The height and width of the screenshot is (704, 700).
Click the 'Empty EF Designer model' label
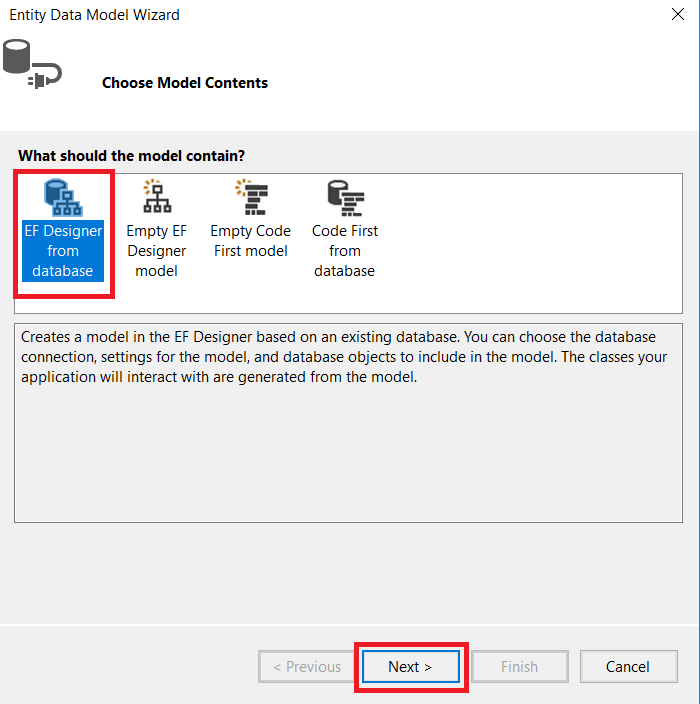(157, 251)
